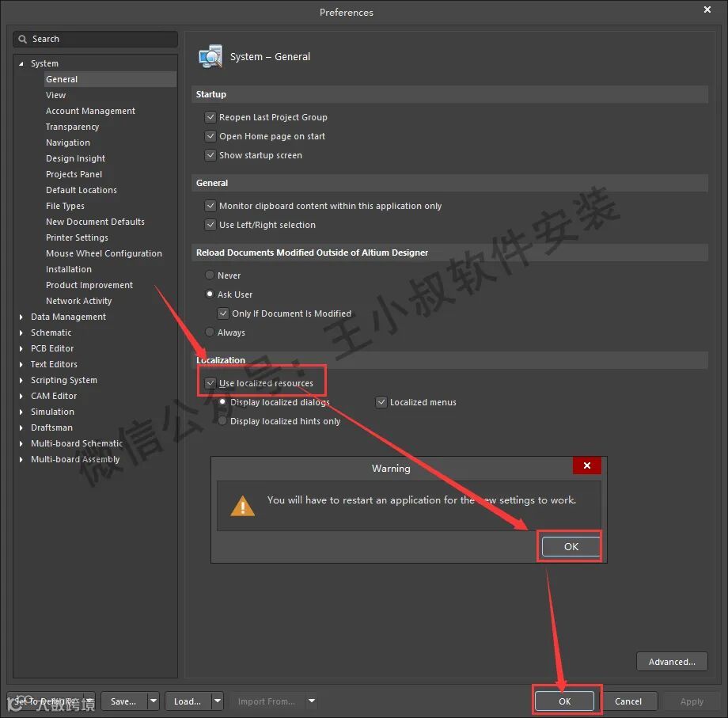Toggle Reopen Last Project Group checkbox
Viewport: 728px width, 718px height.
pyautogui.click(x=210, y=117)
